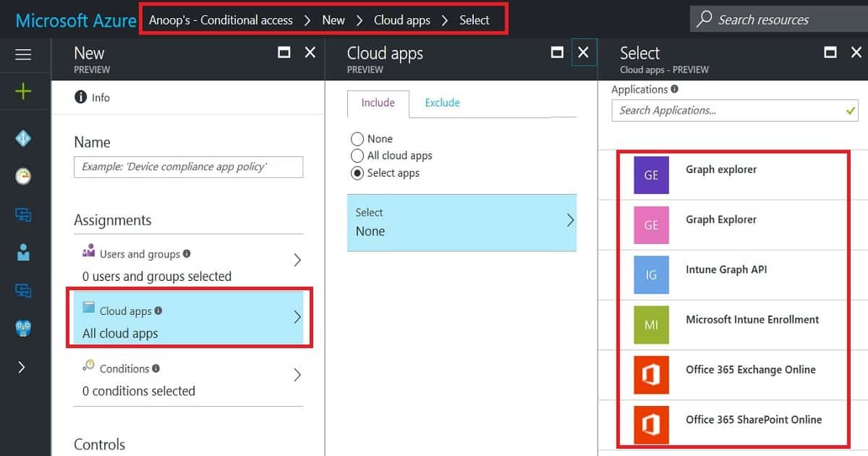The height and width of the screenshot is (456, 868).
Task: Switch to the Include tab
Action: pyautogui.click(x=378, y=103)
